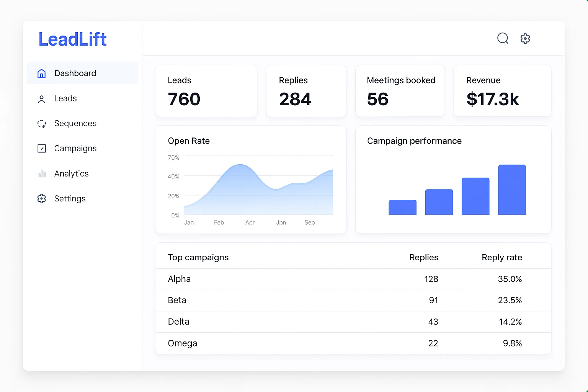The width and height of the screenshot is (588, 392).
Task: Click the sidebar Settings gear icon
Action: pyautogui.click(x=42, y=199)
